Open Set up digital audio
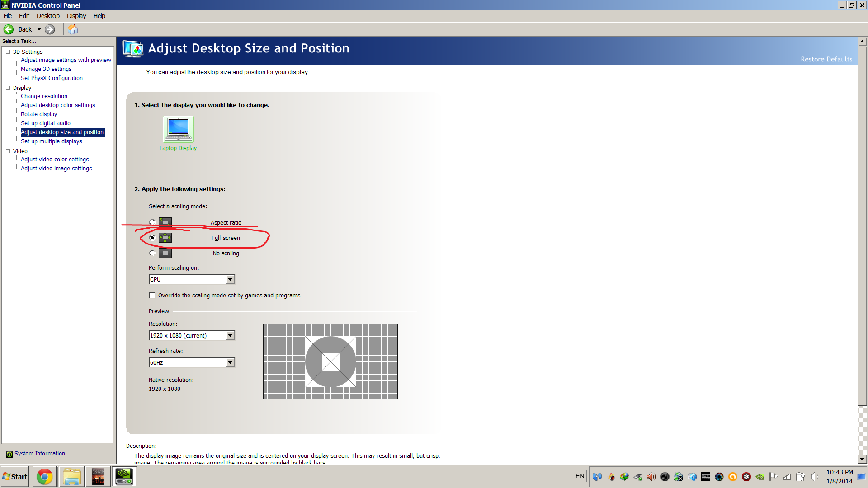The image size is (868, 488). click(x=46, y=123)
